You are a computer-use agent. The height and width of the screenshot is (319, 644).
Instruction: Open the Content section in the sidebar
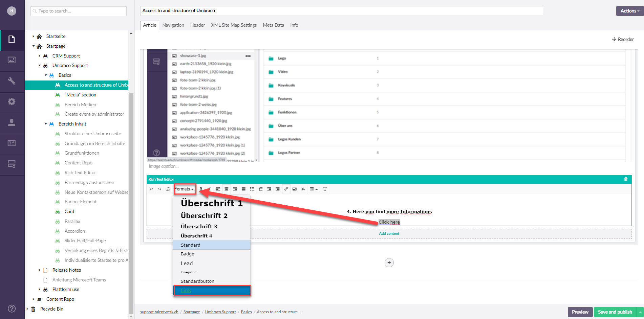(x=12, y=40)
